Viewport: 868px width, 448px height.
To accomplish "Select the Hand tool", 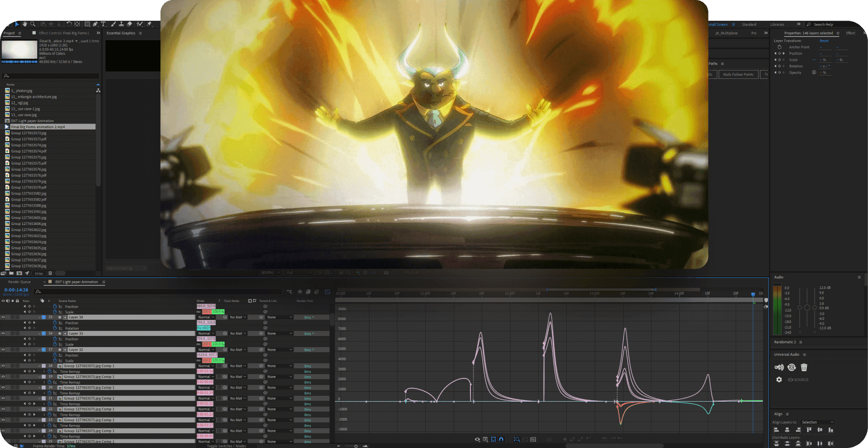I will [x=24, y=24].
